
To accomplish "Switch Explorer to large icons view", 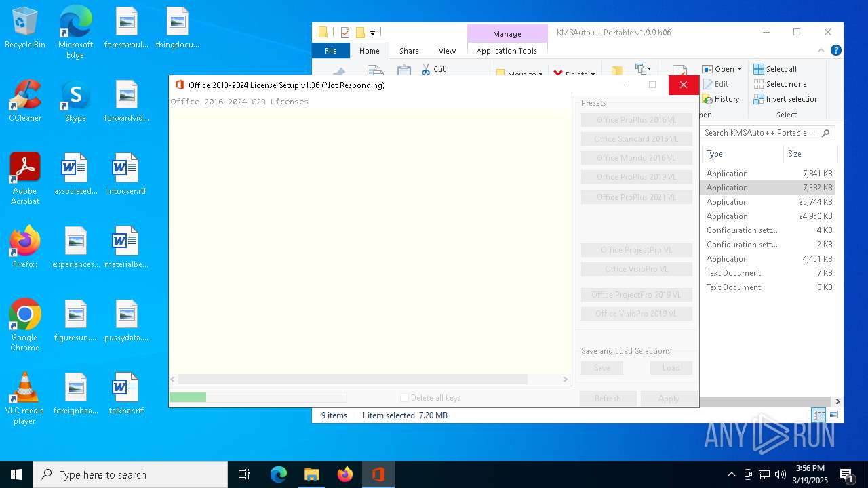I will click(833, 415).
